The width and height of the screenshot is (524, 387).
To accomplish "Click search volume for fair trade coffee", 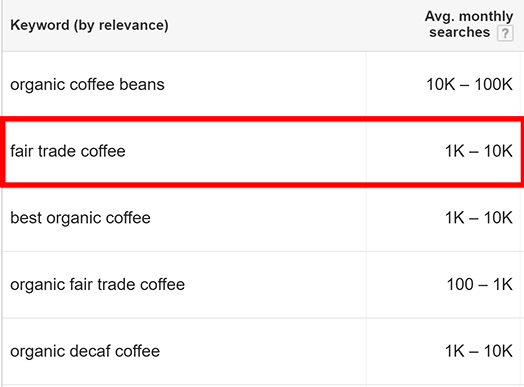I will click(479, 151).
